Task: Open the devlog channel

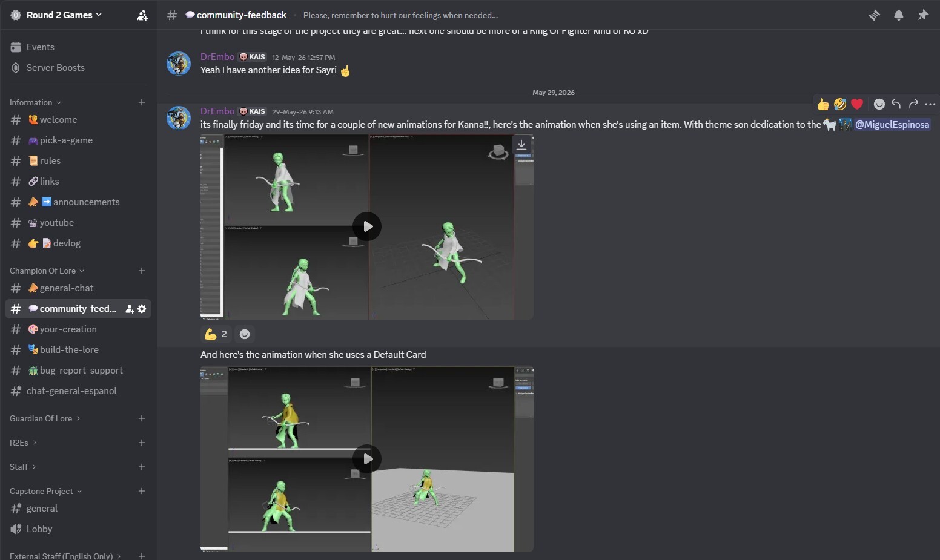Action: (78, 243)
